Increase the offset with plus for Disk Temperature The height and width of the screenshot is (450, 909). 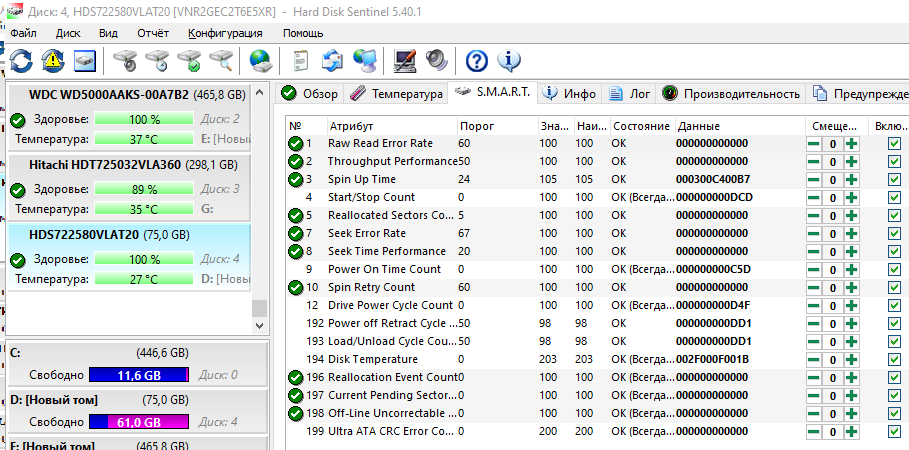pos(851,360)
